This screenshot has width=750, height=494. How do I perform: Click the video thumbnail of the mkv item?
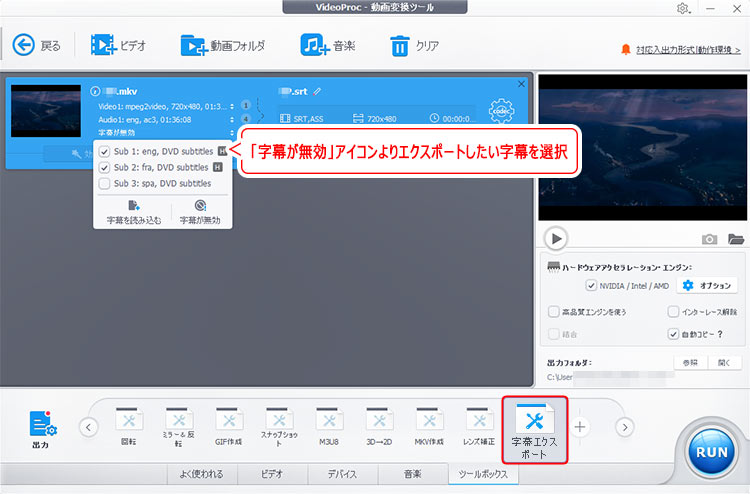click(46, 111)
